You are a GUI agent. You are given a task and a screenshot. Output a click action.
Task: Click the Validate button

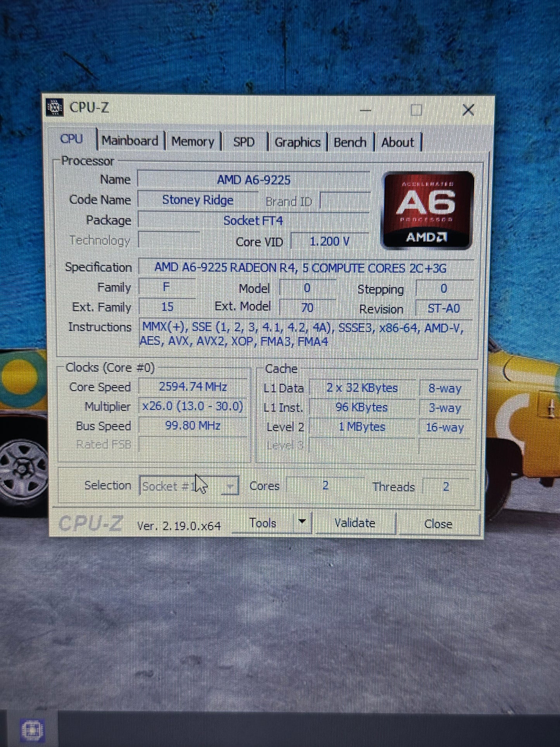(x=355, y=524)
